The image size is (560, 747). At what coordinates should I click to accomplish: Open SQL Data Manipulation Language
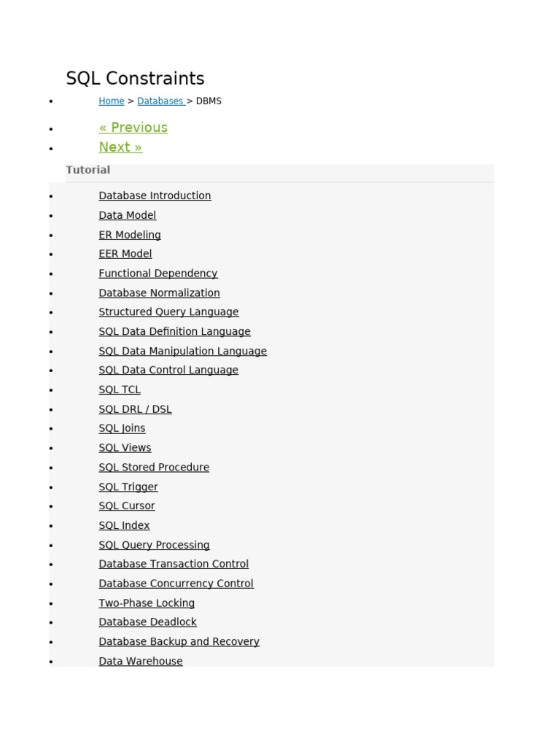(182, 351)
